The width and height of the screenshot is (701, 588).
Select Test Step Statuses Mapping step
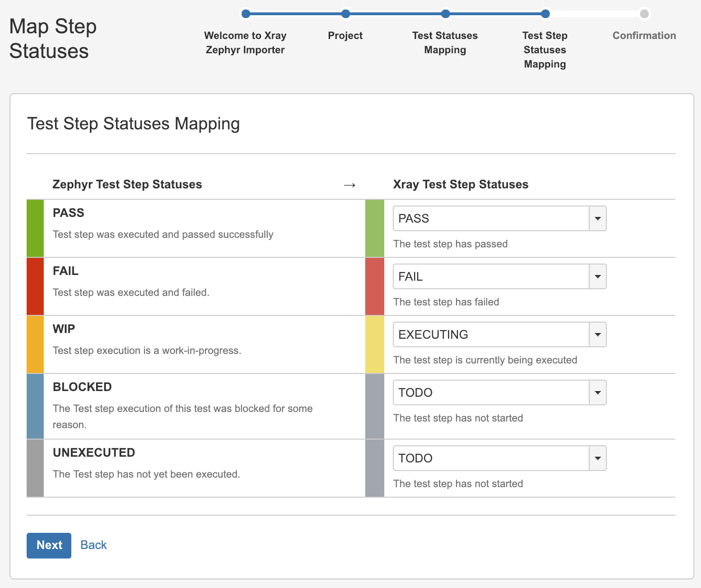click(545, 49)
